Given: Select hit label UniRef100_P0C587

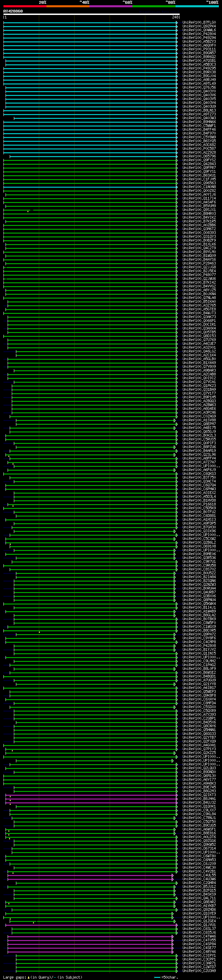Looking at the screenshot, I should 199,149.
